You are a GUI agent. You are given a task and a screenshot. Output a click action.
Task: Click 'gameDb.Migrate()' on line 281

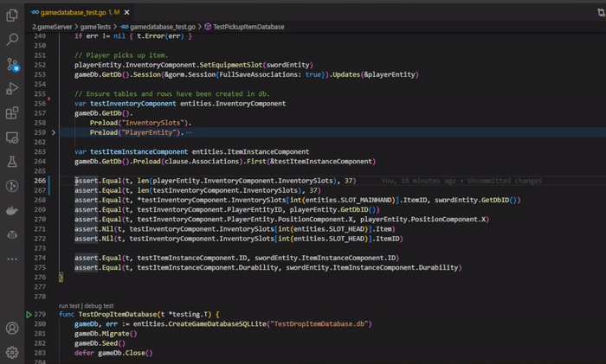point(106,334)
